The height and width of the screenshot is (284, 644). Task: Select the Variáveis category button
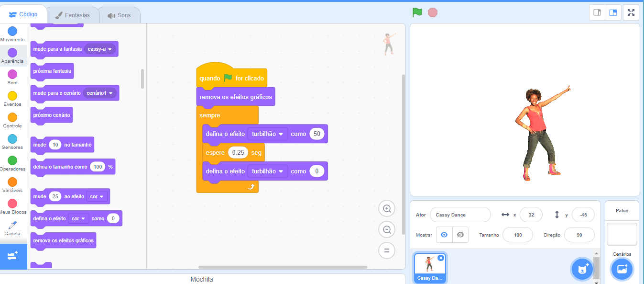(12, 183)
